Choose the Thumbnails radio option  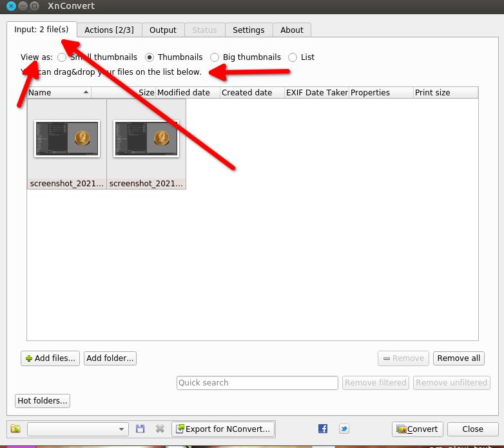[149, 57]
